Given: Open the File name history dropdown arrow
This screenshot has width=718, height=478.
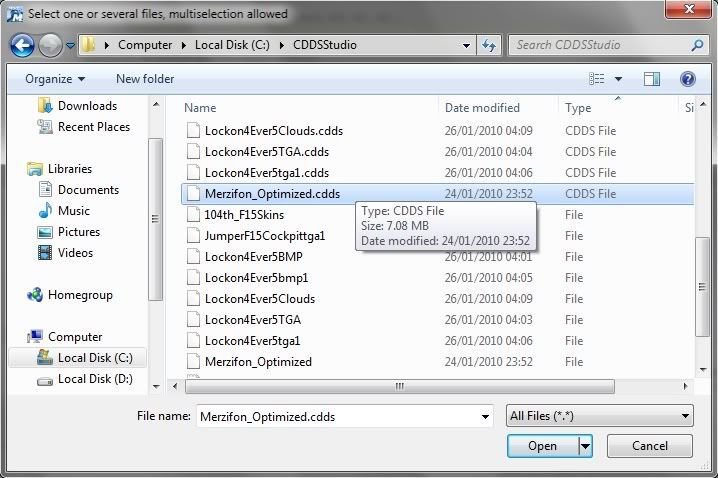Looking at the screenshot, I should 486,416.
